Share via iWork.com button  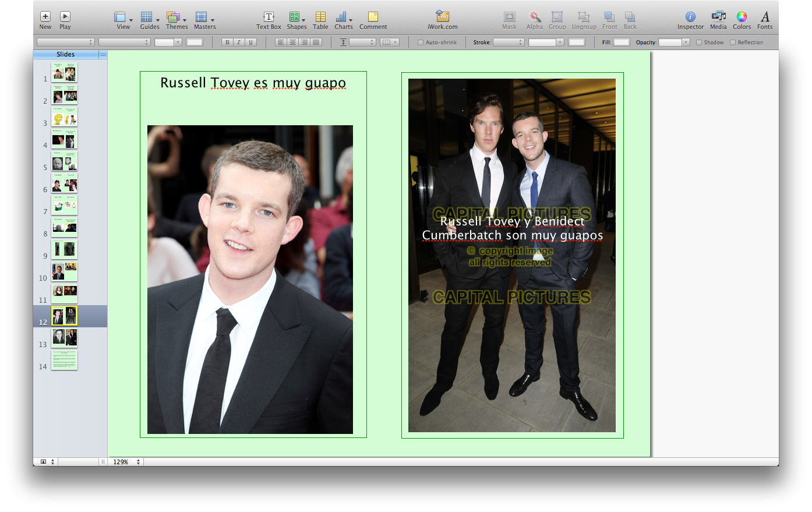point(442,17)
